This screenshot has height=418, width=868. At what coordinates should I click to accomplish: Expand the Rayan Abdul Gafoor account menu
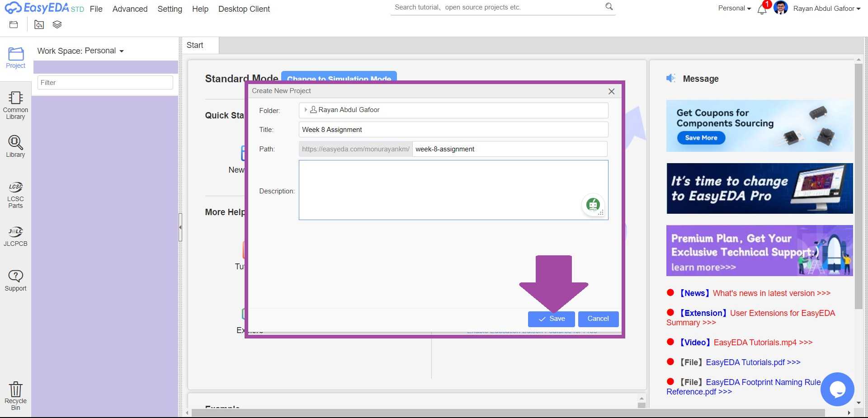pyautogui.click(x=826, y=8)
